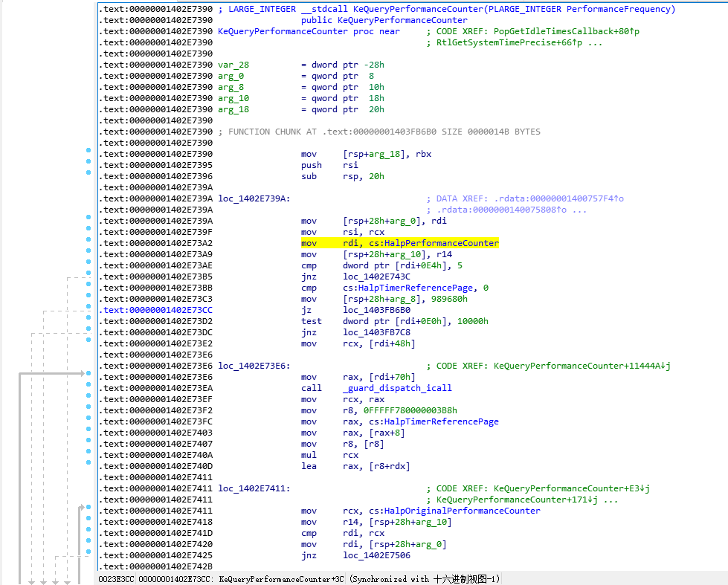This screenshot has height=585, width=728.
Task: Toggle the breakpoint dot at address 1402E73CC
Action: (88, 306)
